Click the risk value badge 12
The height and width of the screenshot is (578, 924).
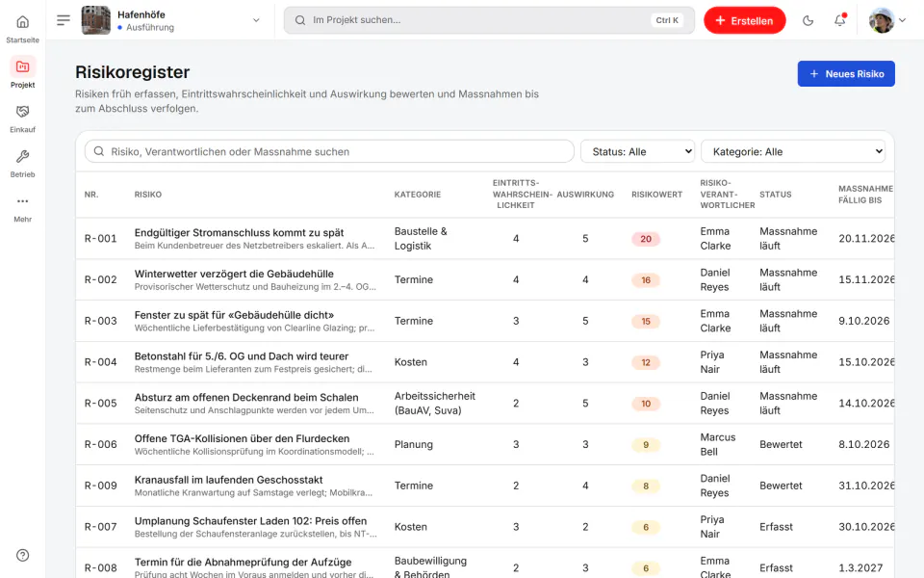coord(646,362)
